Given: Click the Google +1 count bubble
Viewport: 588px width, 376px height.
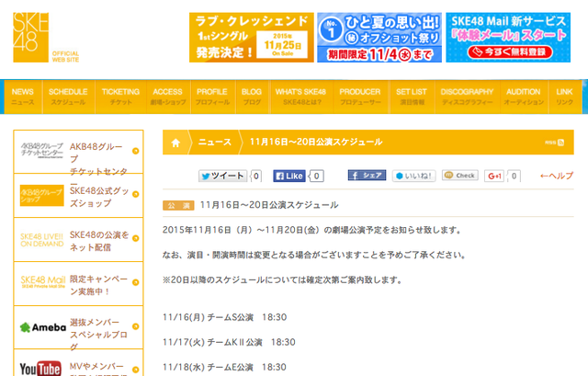Looking at the screenshot, I should (514, 176).
